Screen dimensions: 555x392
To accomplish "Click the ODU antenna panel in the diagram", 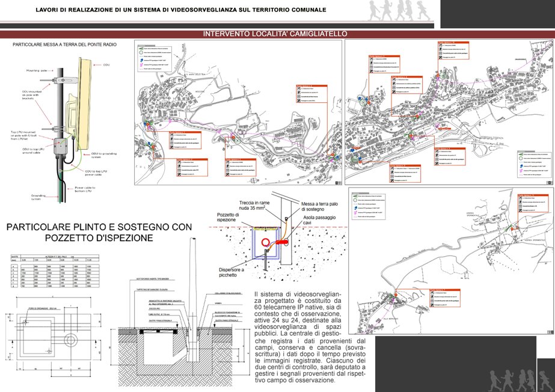I will pyautogui.click(x=84, y=103).
